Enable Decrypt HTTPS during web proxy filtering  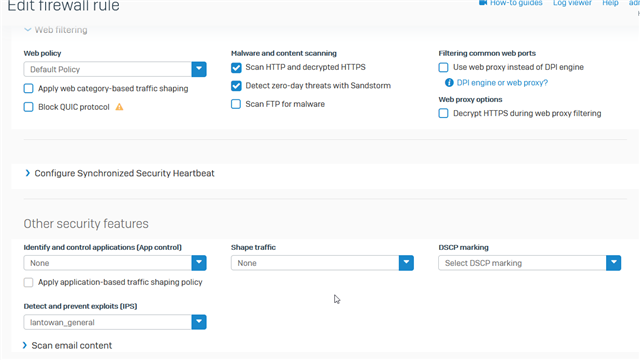[443, 113]
